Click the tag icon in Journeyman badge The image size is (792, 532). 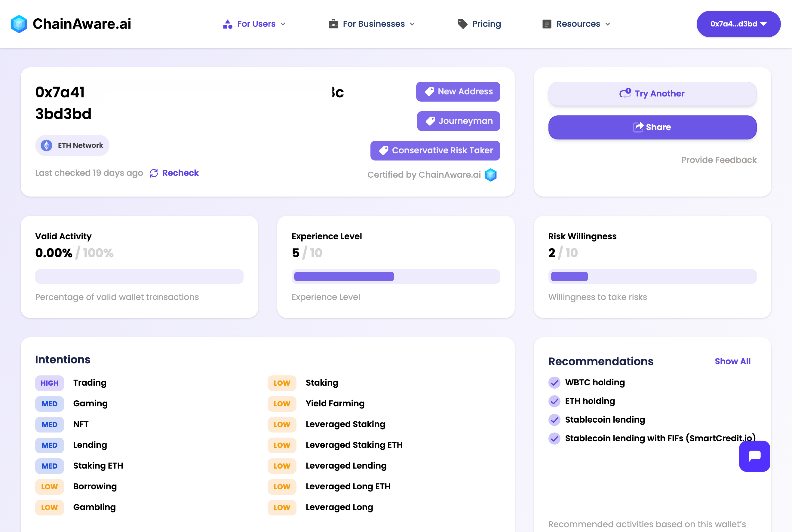pyautogui.click(x=430, y=121)
